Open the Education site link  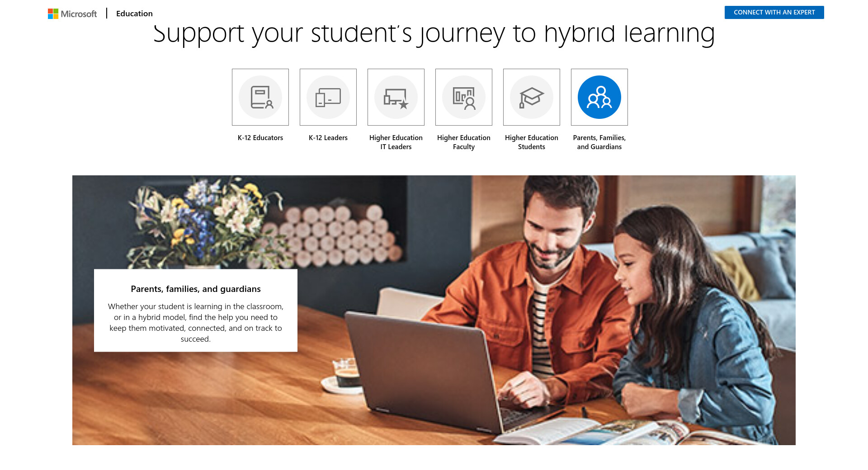point(134,14)
